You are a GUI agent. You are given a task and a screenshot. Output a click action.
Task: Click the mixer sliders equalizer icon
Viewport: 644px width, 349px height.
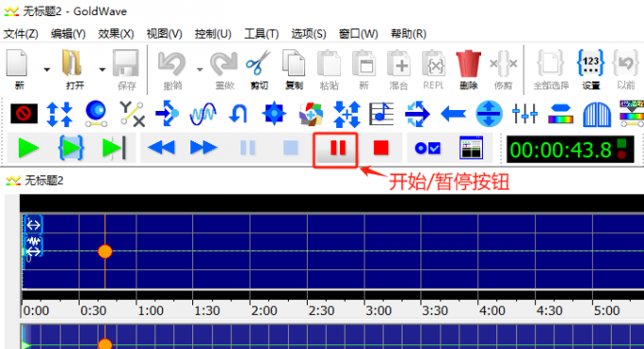coord(525,114)
